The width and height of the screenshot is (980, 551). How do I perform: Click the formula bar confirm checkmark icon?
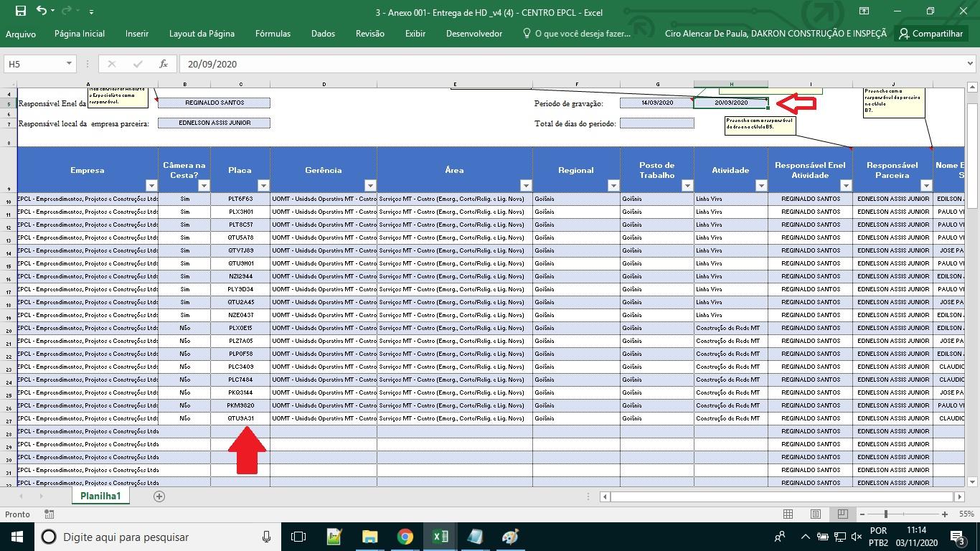pyautogui.click(x=138, y=64)
